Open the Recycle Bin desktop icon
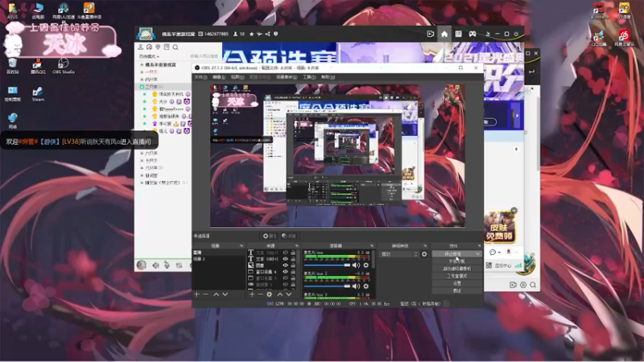This screenshot has width=644, height=362. pyautogui.click(x=12, y=66)
